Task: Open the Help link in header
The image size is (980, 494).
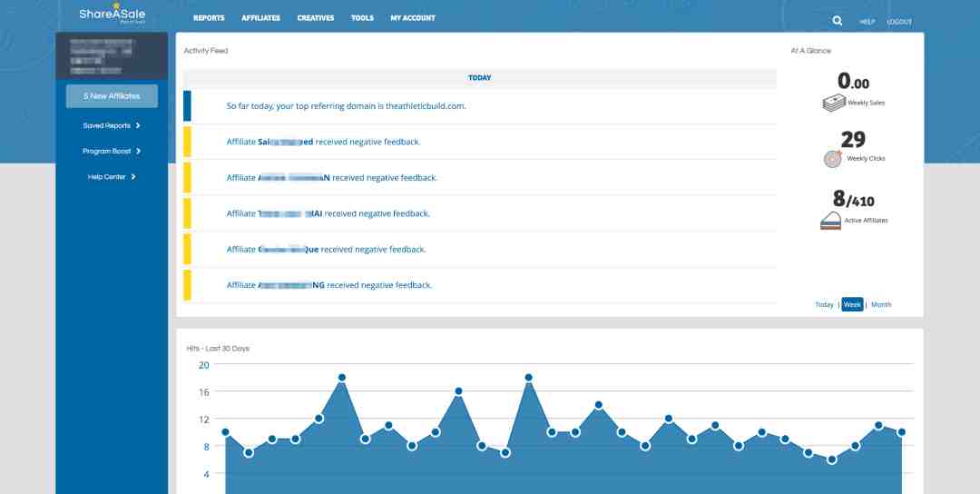Action: tap(867, 22)
